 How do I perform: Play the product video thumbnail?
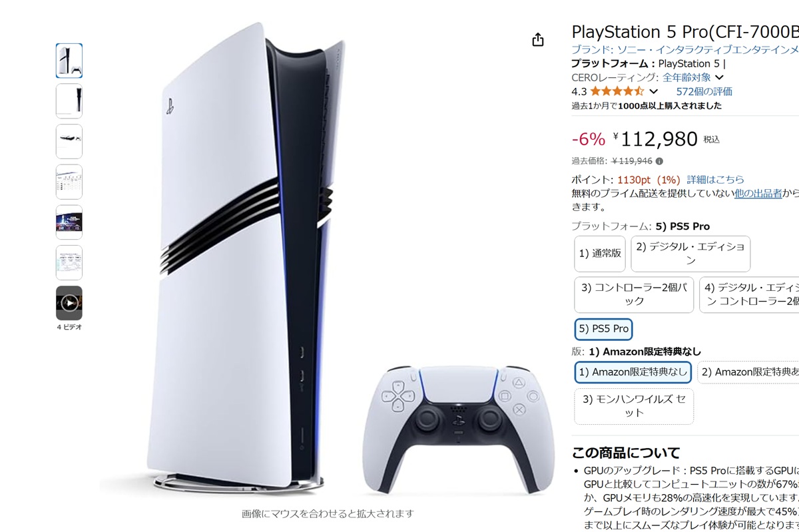(69, 304)
